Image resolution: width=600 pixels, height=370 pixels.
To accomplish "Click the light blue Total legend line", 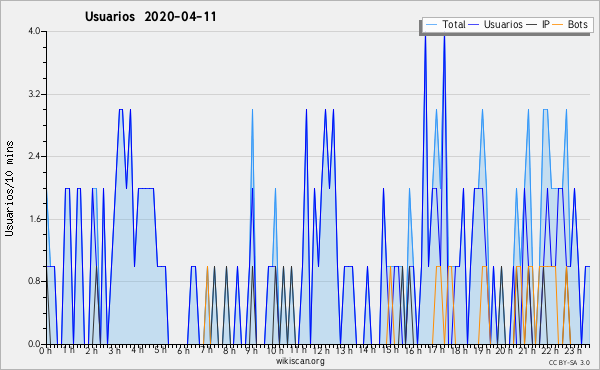I will [x=431, y=25].
